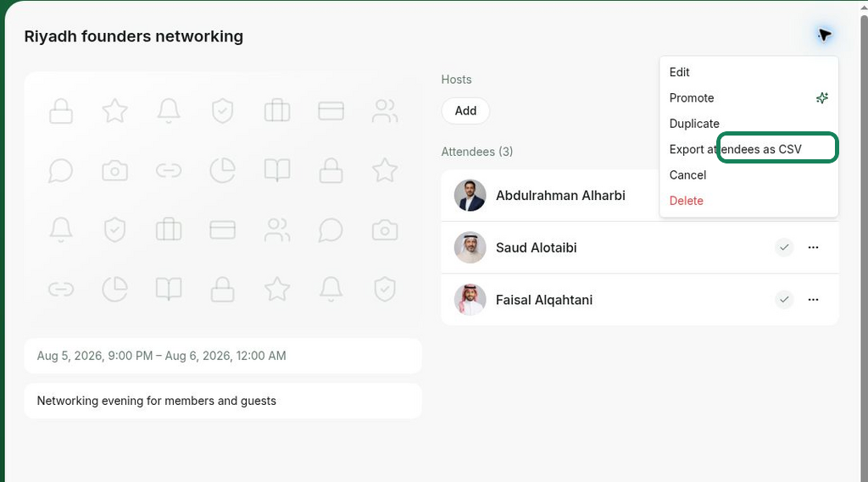The height and width of the screenshot is (482, 868).
Task: Choose the red Delete option
Action: click(x=748, y=201)
